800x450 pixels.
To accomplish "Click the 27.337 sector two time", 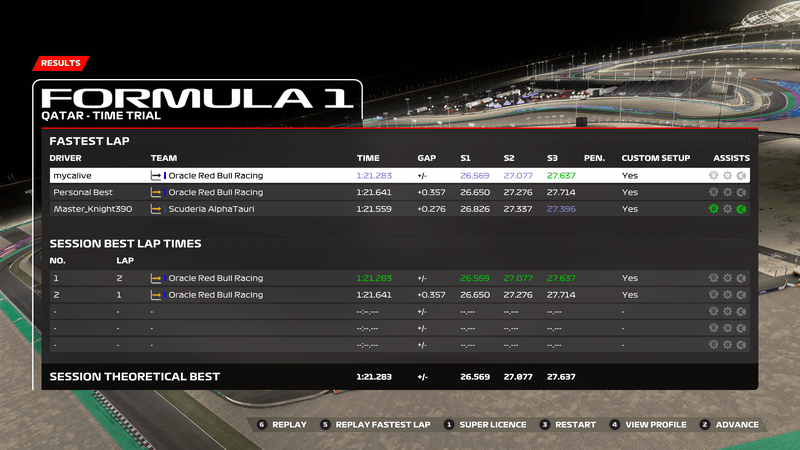I will tap(518, 209).
